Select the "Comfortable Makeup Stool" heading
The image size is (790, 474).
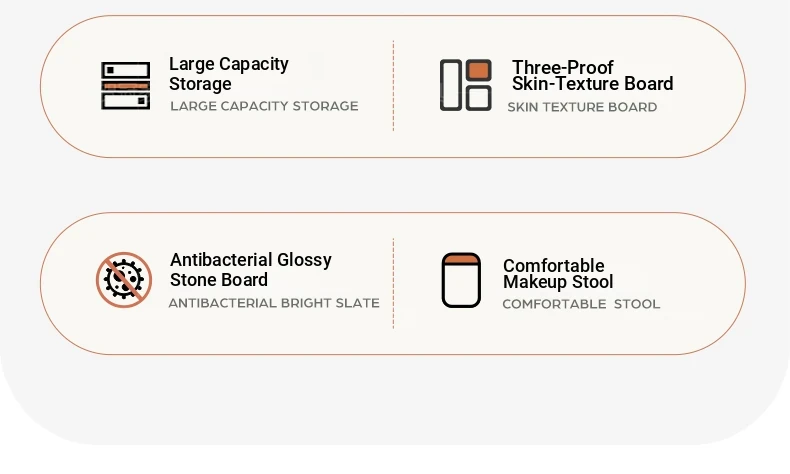coord(558,274)
